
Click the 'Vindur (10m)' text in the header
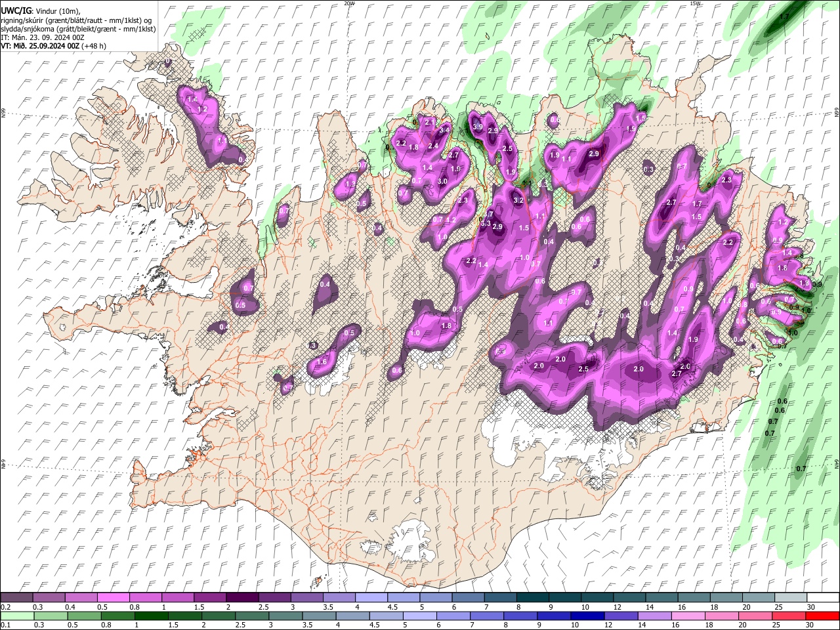(x=57, y=11)
